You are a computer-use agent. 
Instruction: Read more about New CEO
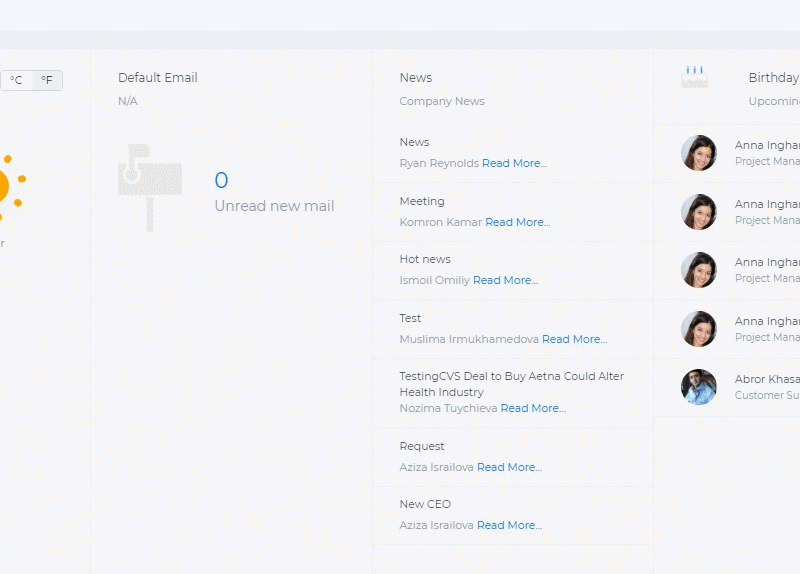point(509,525)
